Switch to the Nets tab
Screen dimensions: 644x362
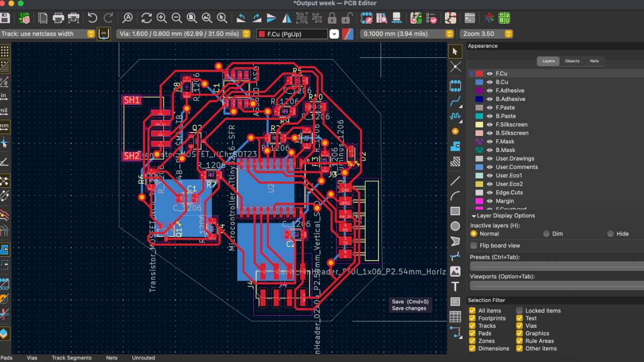click(x=594, y=61)
